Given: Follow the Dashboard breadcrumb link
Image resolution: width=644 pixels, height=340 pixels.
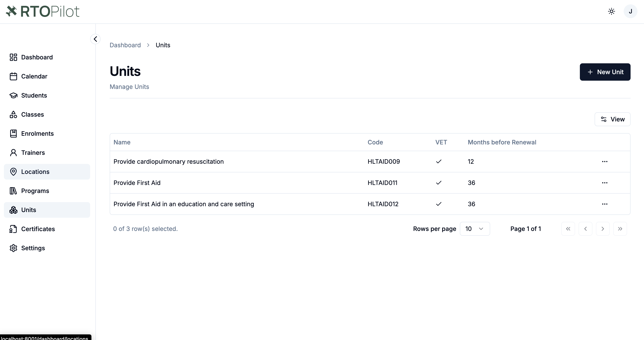Looking at the screenshot, I should (125, 45).
